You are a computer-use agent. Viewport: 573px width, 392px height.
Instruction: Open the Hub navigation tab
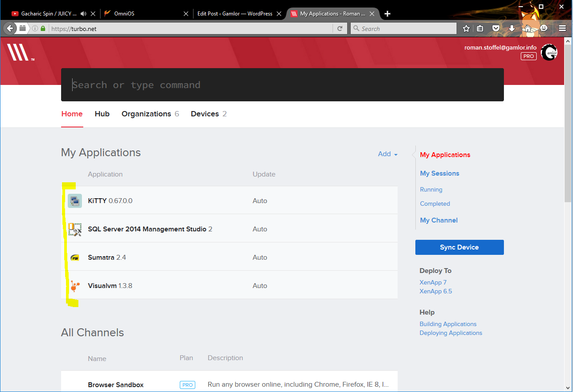click(102, 114)
